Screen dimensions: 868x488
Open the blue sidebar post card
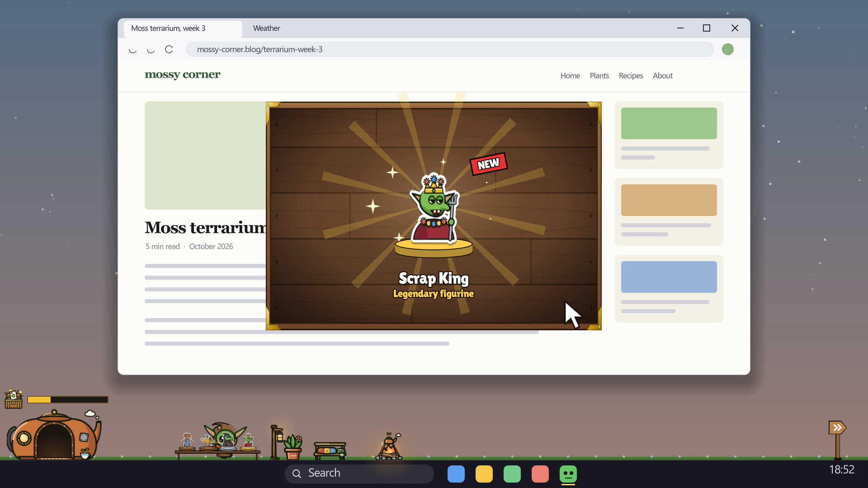pyautogui.click(x=669, y=288)
